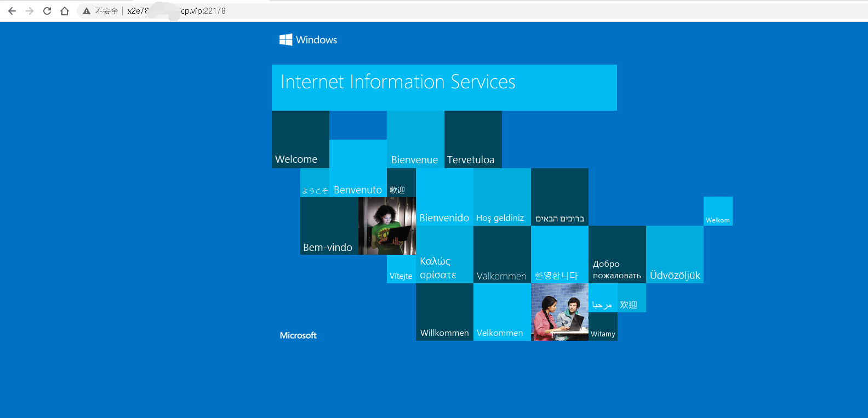Click the ようこそ tile
This screenshot has height=418, width=868.
(315, 182)
